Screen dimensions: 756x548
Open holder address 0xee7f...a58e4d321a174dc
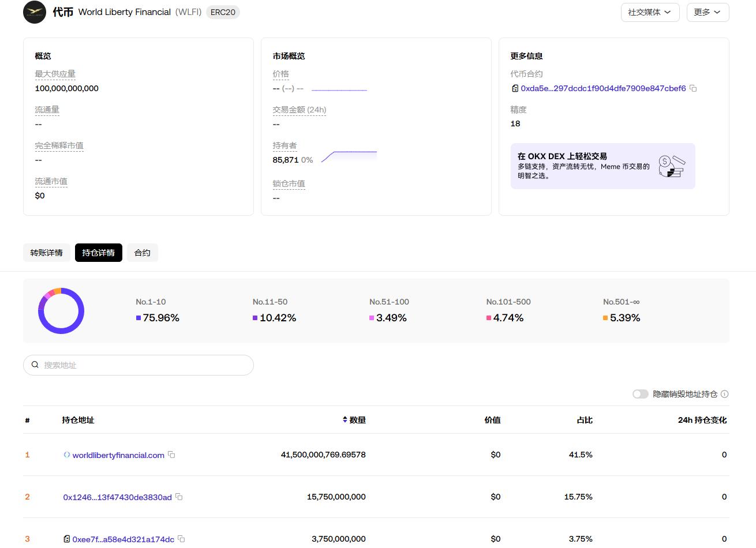[123, 539]
